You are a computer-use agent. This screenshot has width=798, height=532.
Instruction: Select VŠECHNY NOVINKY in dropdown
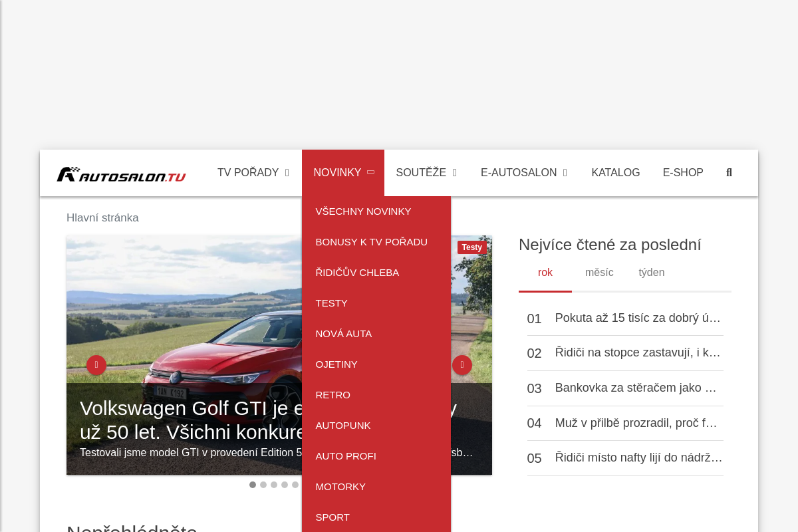pos(376,211)
